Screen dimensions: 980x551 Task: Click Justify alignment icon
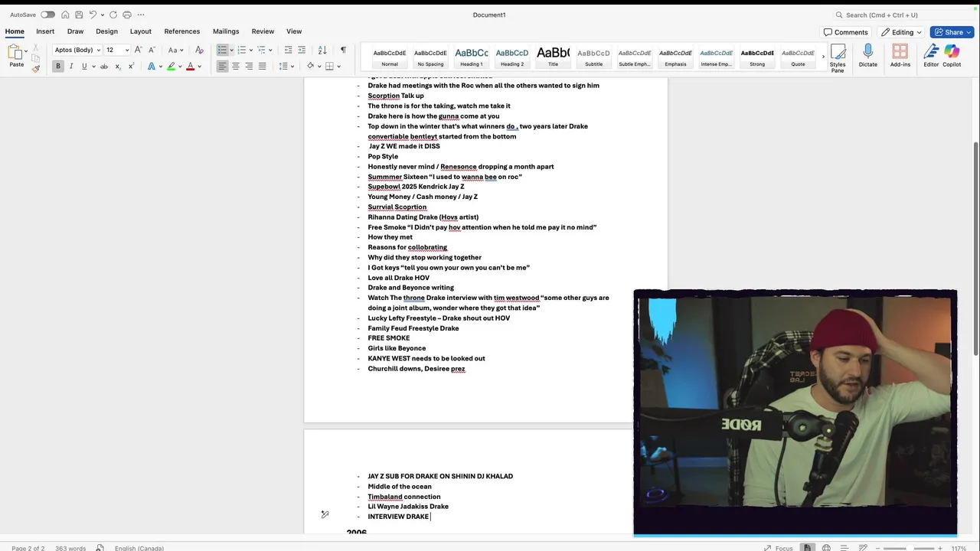[x=262, y=67]
